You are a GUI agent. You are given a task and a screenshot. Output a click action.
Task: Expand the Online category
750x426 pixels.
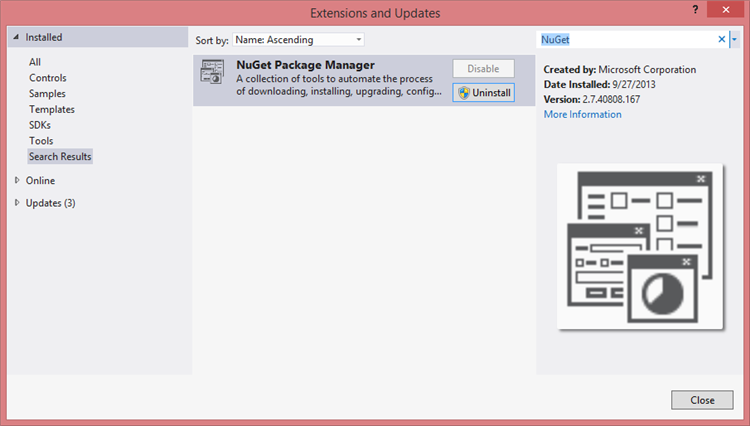click(x=17, y=180)
